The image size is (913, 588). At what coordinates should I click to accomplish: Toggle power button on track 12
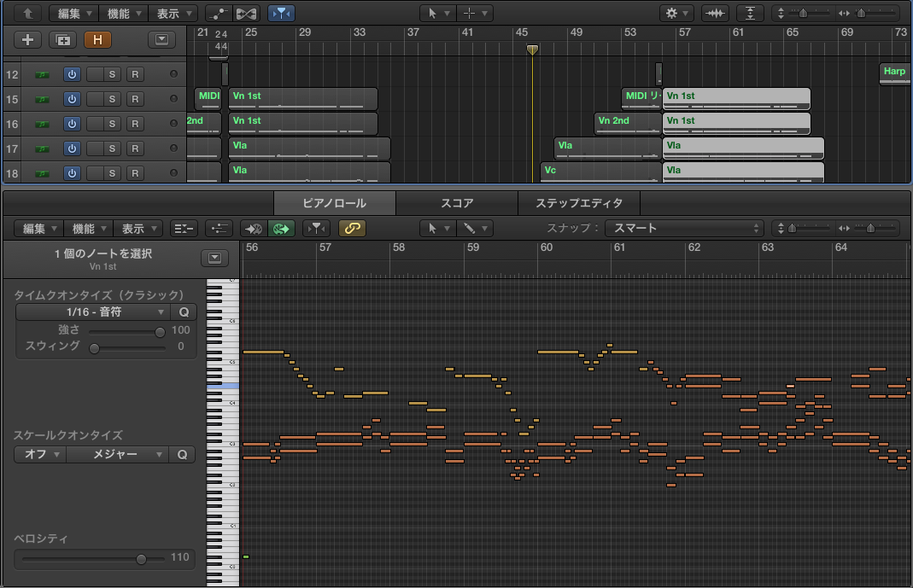coord(72,74)
